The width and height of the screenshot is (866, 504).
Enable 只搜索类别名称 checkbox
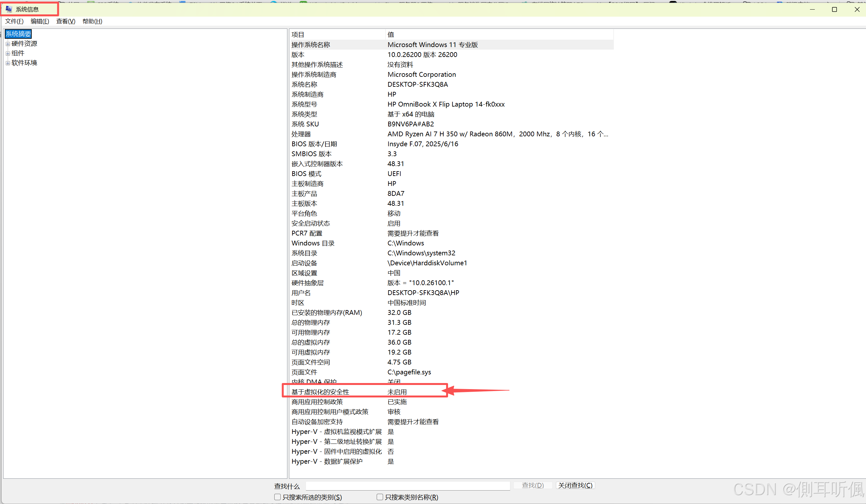click(x=380, y=497)
